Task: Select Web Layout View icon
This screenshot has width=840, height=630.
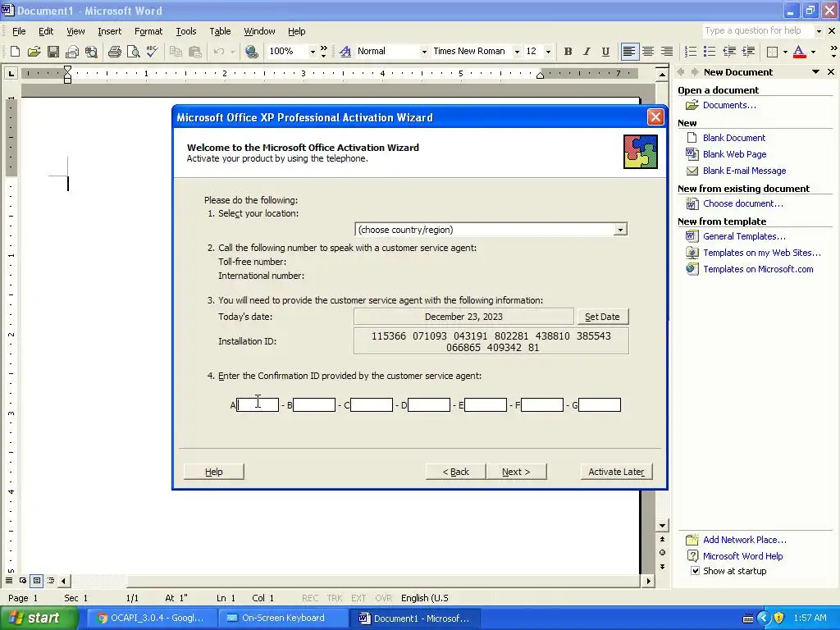Action: (x=23, y=580)
